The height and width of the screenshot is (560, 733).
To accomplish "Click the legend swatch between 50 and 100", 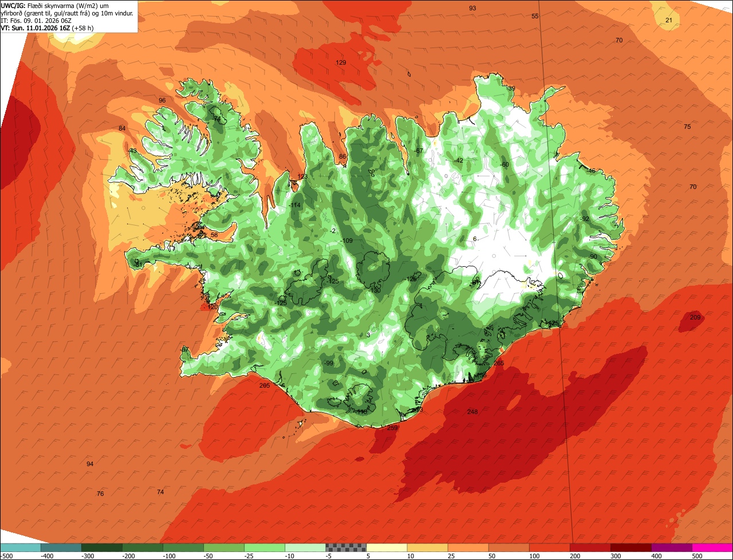I will click(x=509, y=547).
